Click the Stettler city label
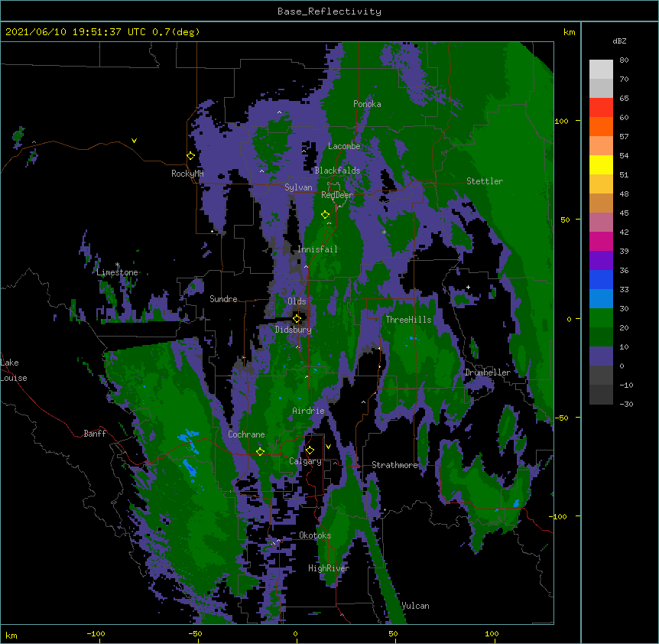The width and height of the screenshot is (659, 644). pos(485,181)
